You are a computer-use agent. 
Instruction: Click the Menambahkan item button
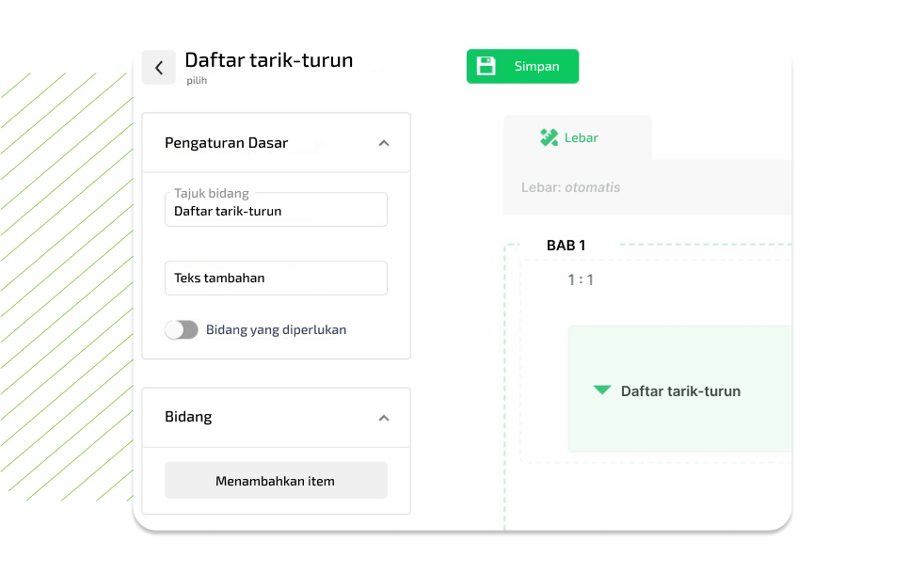pyautogui.click(x=276, y=480)
